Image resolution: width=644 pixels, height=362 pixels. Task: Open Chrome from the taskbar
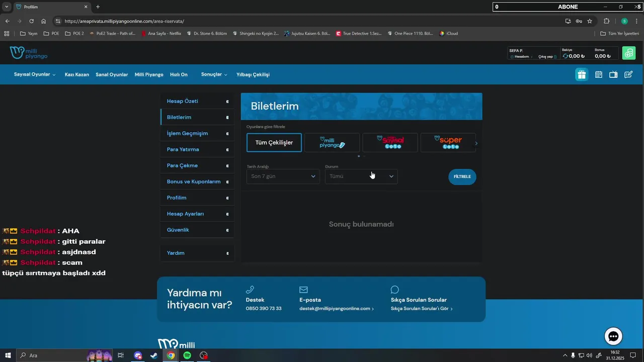click(x=171, y=355)
